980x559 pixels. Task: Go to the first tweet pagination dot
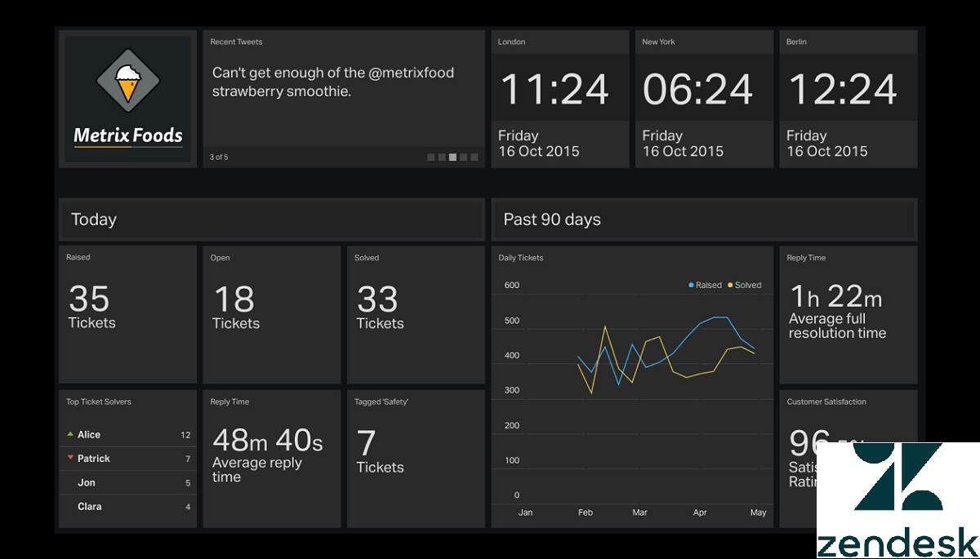tap(431, 157)
